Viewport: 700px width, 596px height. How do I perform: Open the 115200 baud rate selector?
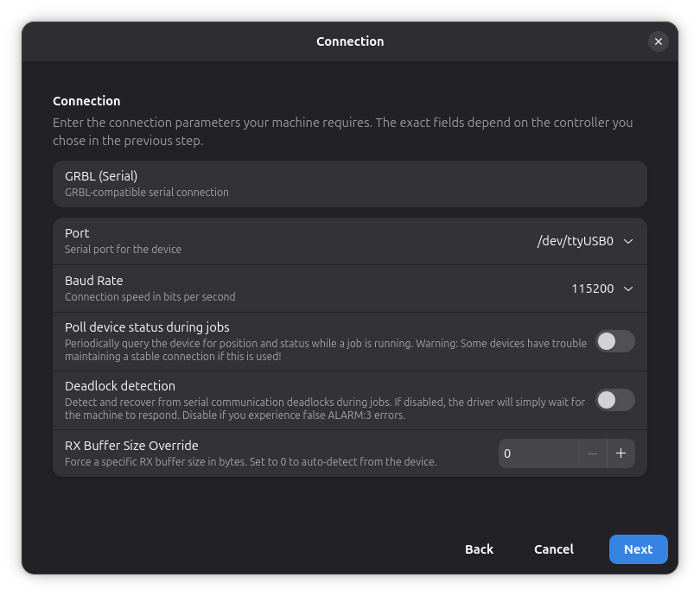(x=602, y=288)
